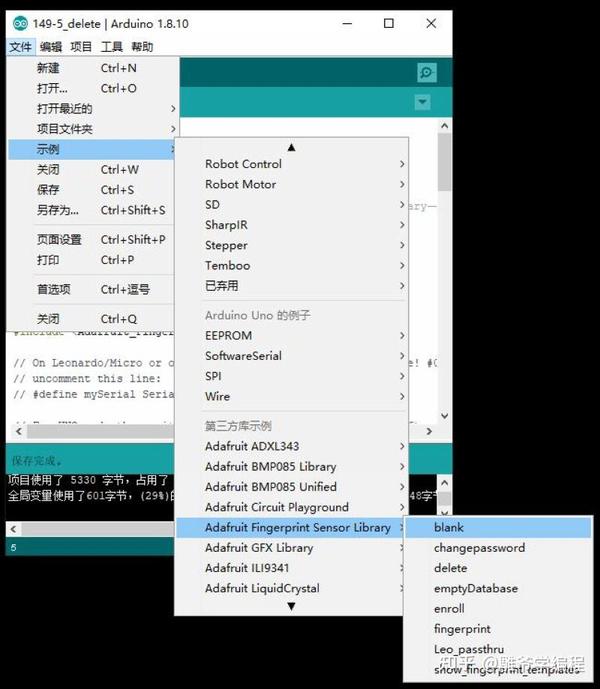Click the up arrow atop examples list

click(x=291, y=147)
